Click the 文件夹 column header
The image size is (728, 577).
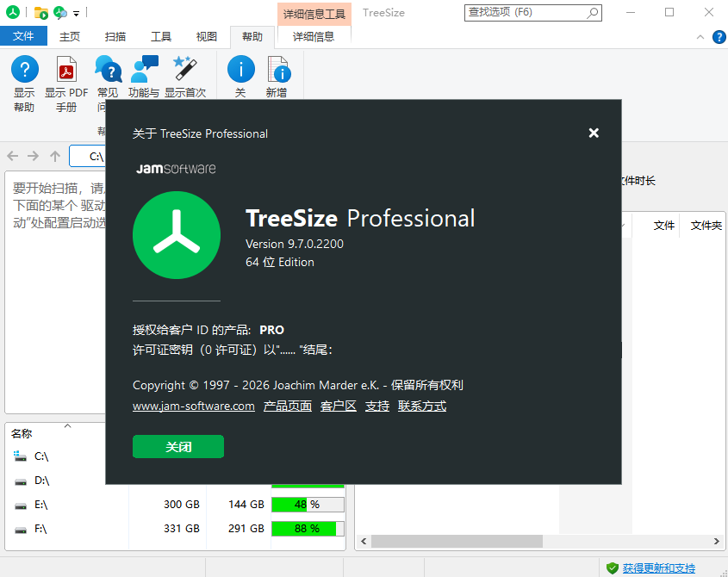click(706, 226)
